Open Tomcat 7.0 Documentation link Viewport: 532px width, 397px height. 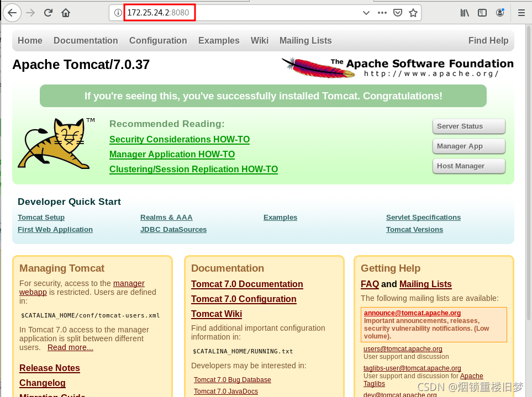247,284
